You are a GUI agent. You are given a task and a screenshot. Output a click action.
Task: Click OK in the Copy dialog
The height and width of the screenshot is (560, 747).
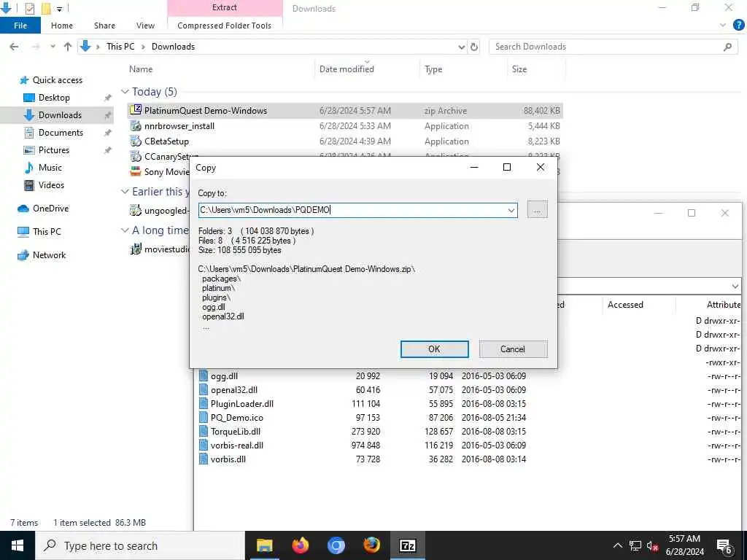point(434,349)
